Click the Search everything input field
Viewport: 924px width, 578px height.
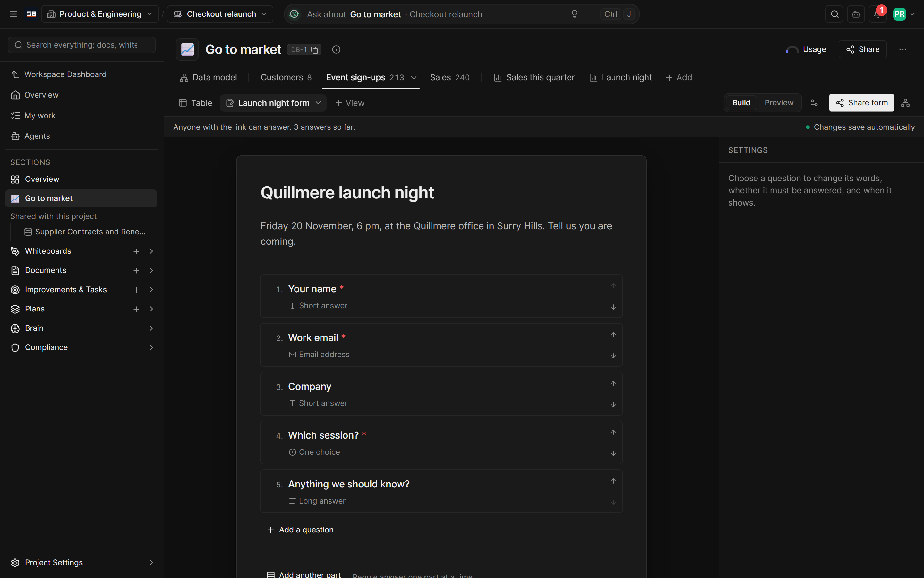[82, 45]
